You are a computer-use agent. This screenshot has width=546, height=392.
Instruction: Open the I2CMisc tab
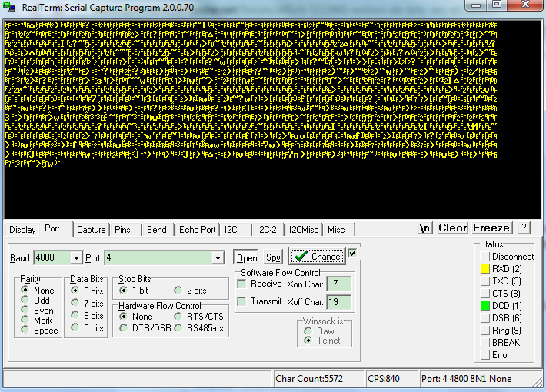click(304, 230)
